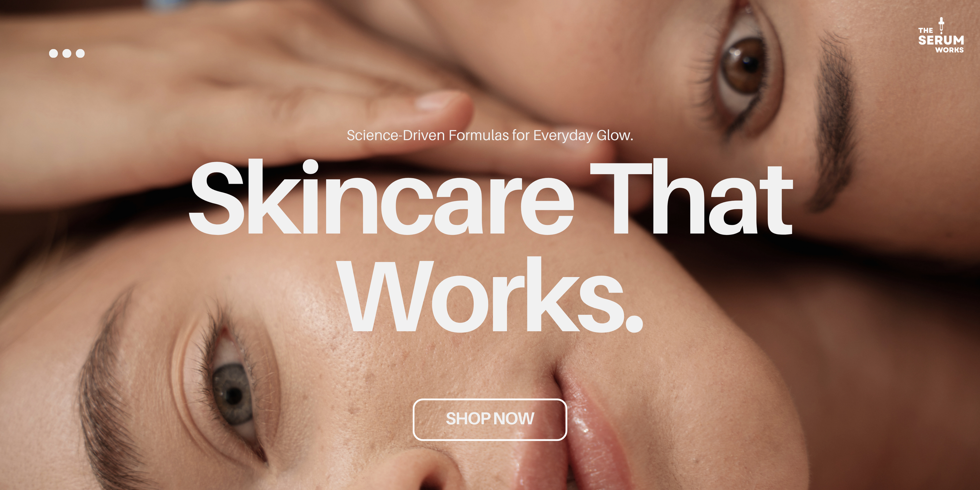
Task: Click the period after Works
Action: [x=634, y=323]
